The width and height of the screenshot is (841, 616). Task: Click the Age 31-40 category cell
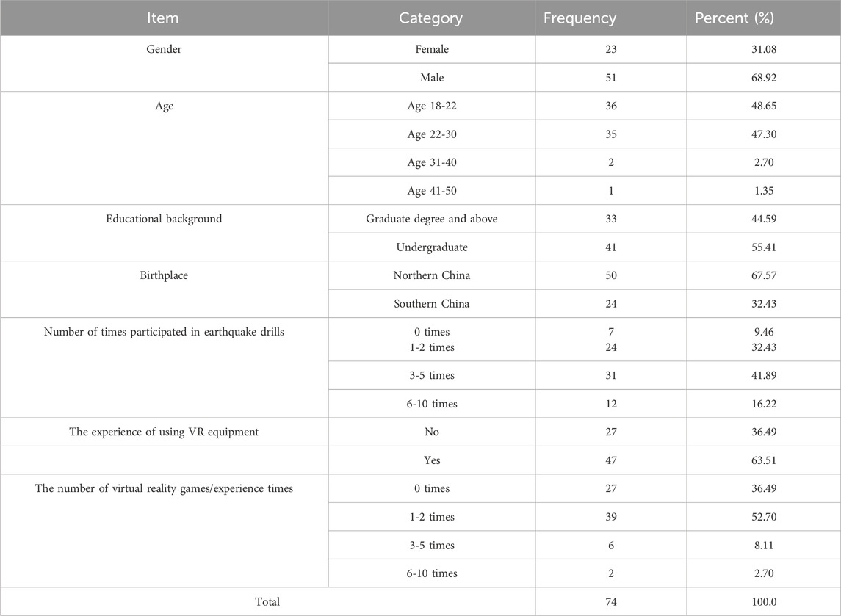click(430, 162)
